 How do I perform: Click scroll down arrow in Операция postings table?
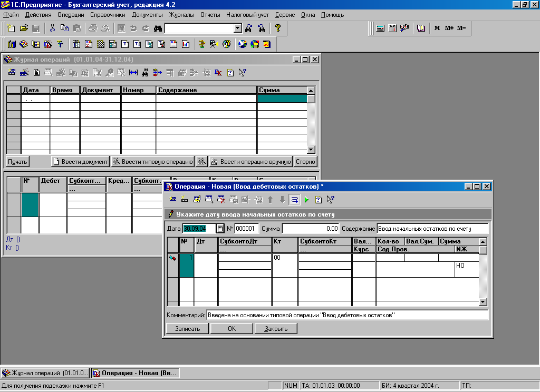[483, 302]
